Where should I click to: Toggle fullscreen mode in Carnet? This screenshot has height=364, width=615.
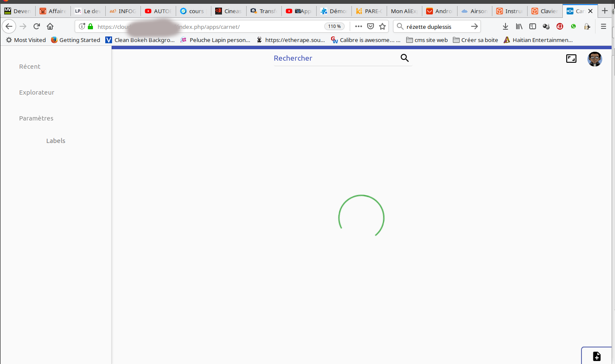click(x=571, y=59)
